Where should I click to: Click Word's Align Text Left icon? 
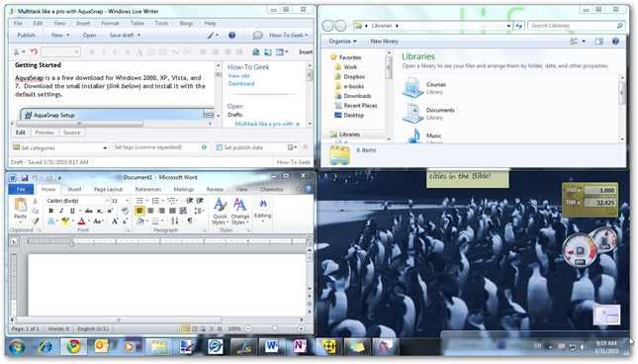(139, 211)
